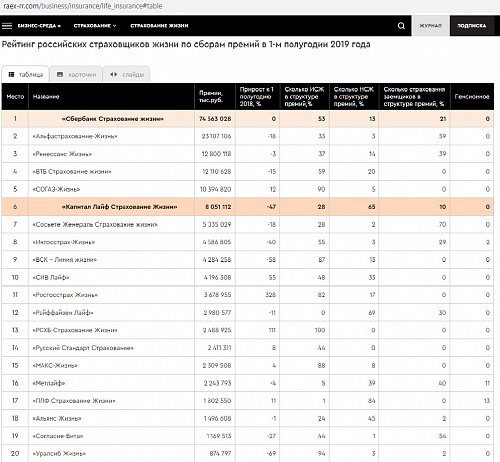This screenshot has width=500, height=462.
Task: Click premium value 10 394 820
Action: pos(215,189)
